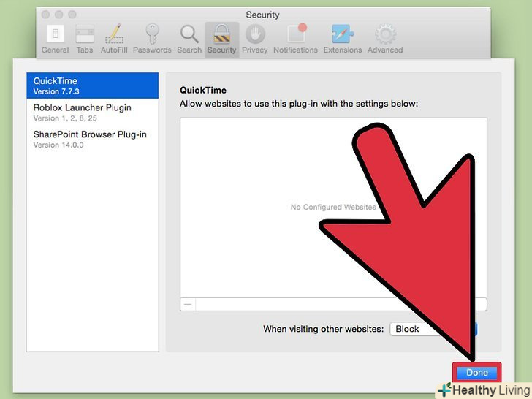Click the 'When visiting other websites:' label

pos(323,329)
